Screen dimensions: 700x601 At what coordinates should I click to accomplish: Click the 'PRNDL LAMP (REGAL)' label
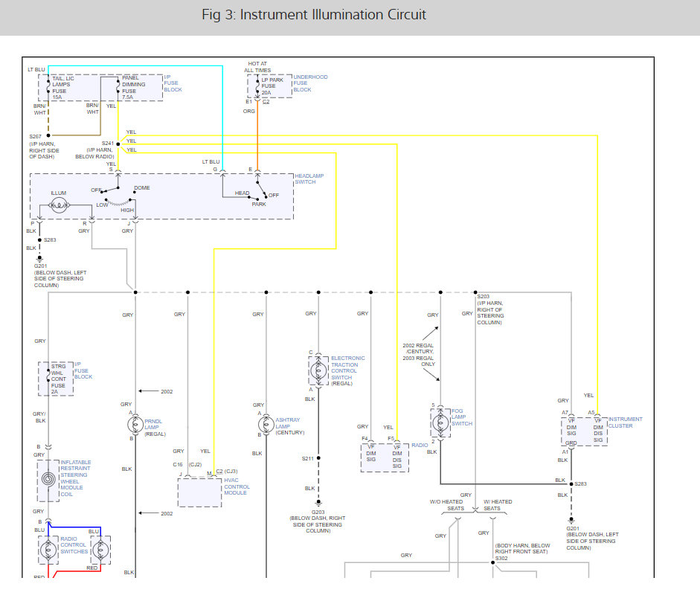coord(155,427)
